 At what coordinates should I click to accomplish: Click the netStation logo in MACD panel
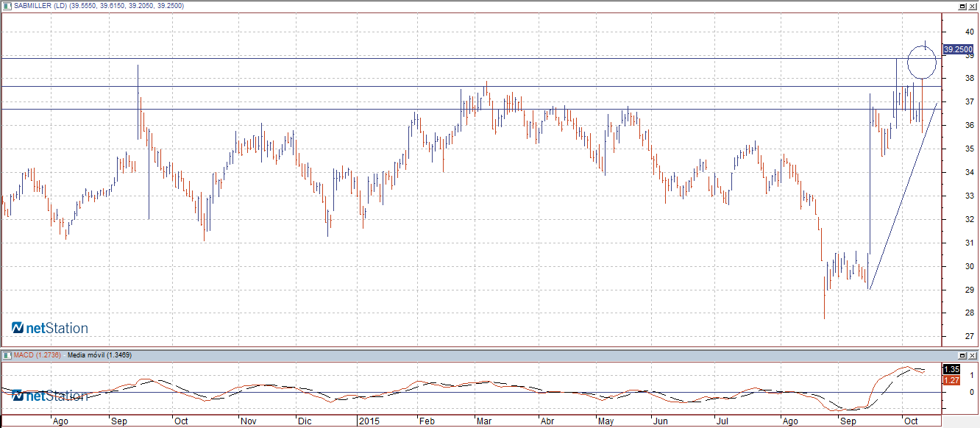(x=49, y=396)
